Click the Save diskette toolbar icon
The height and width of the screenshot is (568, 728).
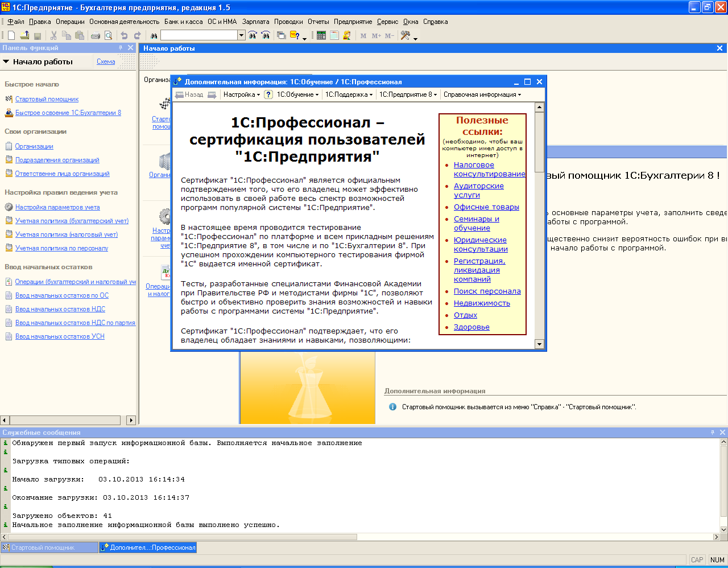(38, 35)
